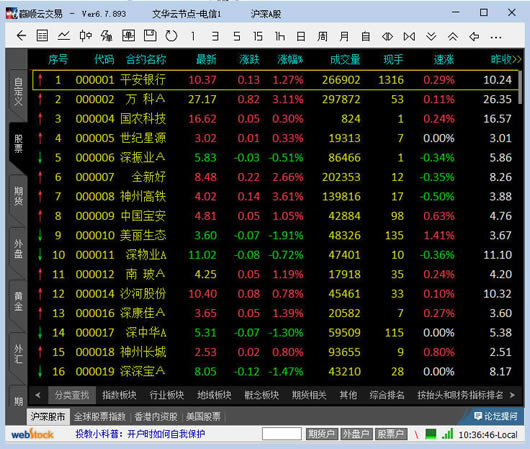Screen dimensions: 530x449
Task: Switch to 全球股票指数 tab
Action: click(100, 417)
